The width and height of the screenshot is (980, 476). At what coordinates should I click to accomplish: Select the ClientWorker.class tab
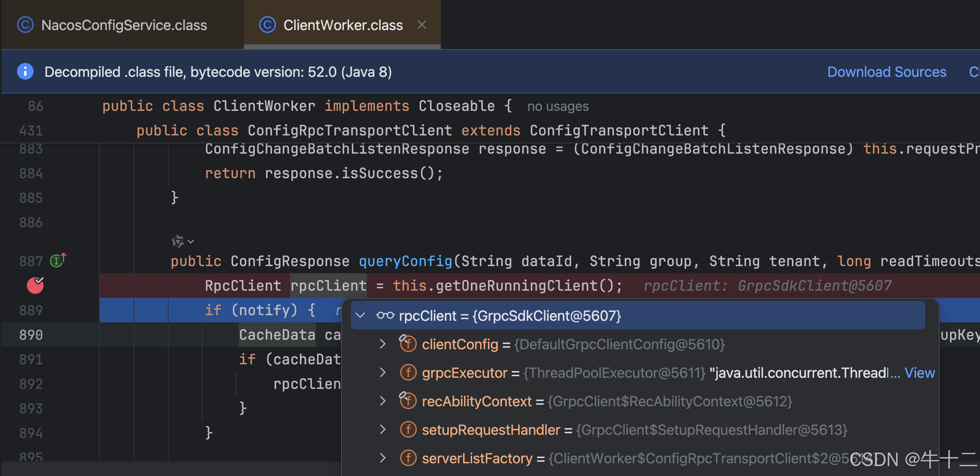point(343,25)
